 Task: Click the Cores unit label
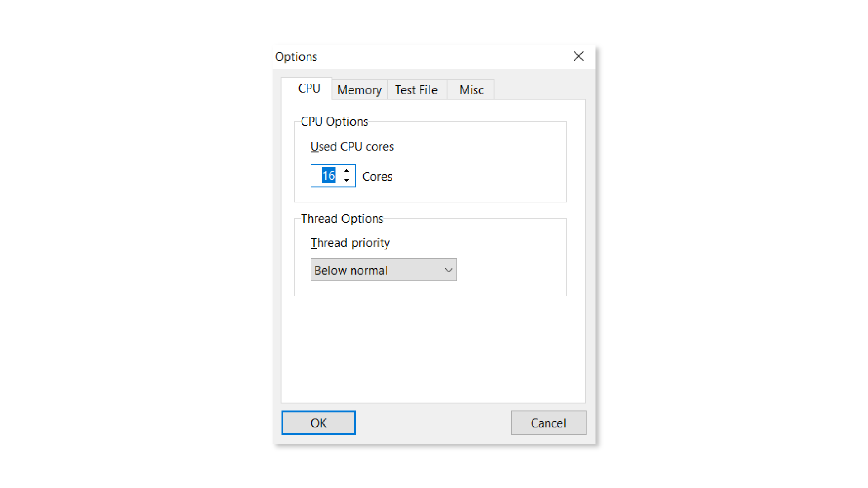377,177
